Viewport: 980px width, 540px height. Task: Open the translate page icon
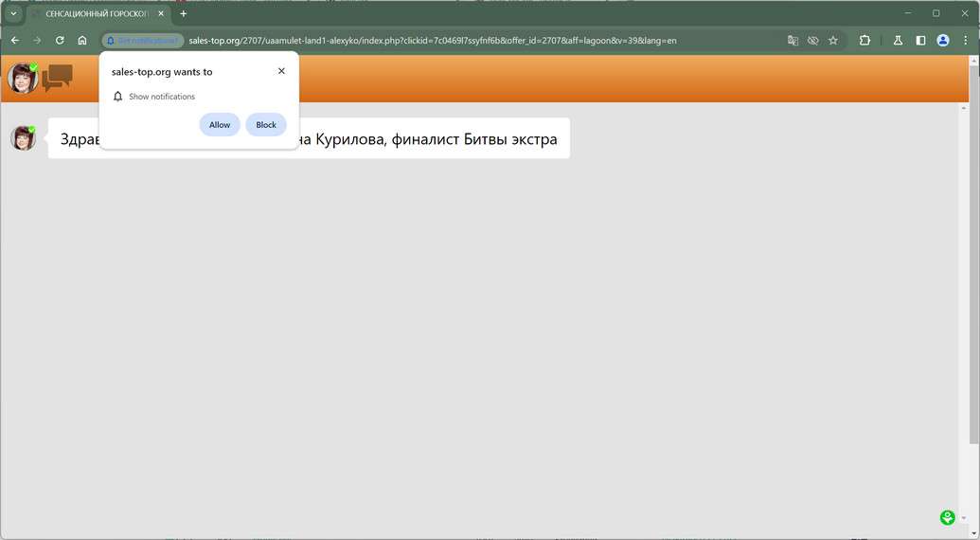point(793,40)
